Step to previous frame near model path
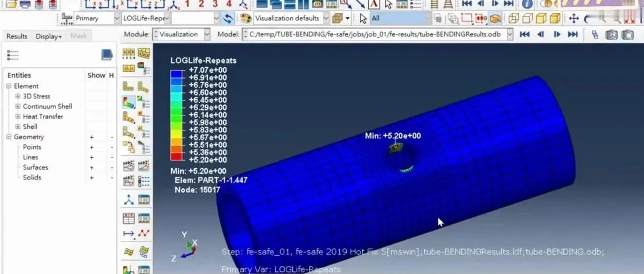 point(540,34)
